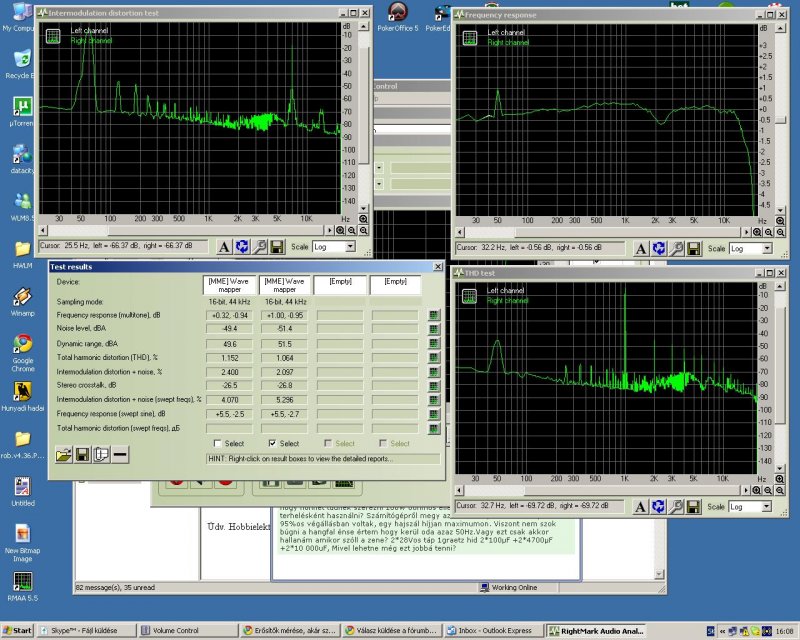This screenshot has height=640, width=800.
Task: Switch to 'Válasz küldése a fórumb...' taskbar item
Action: [x=392, y=631]
